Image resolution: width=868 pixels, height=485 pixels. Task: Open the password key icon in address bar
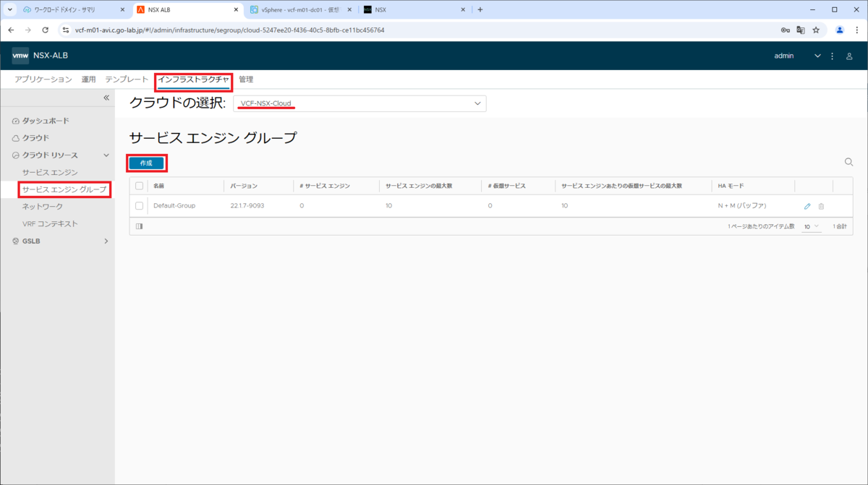click(x=786, y=30)
